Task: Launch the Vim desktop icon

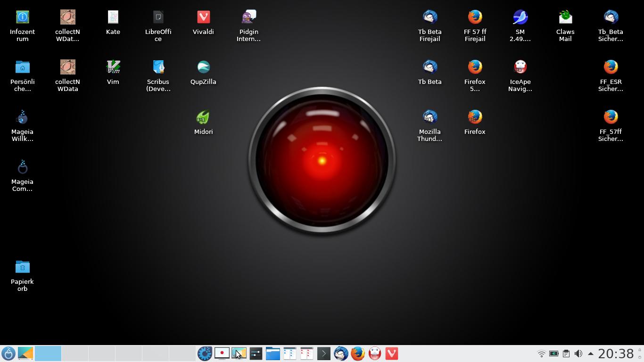Action: (113, 73)
